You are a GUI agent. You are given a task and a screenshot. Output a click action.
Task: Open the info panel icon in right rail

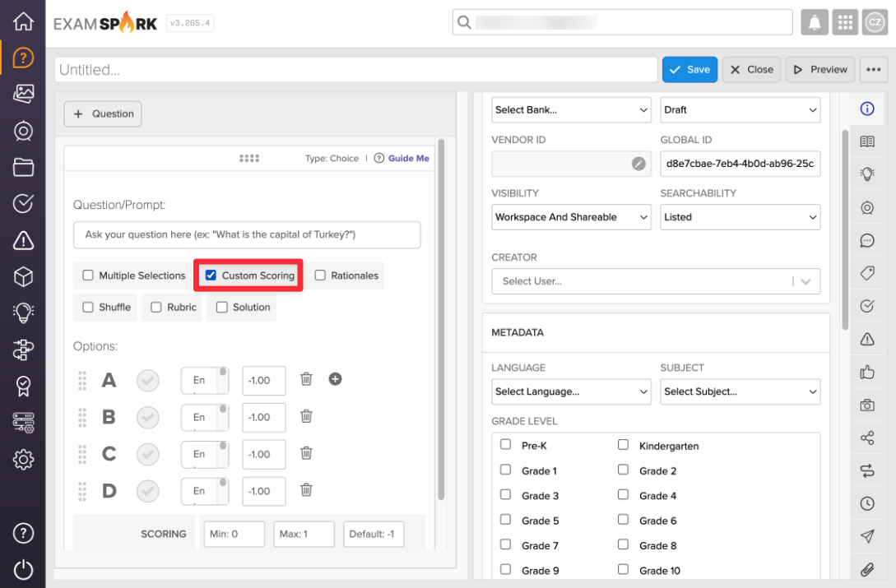coord(867,109)
